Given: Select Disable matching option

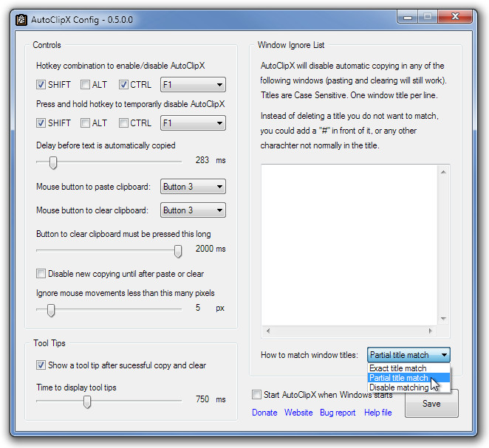Looking at the screenshot, I should click(x=408, y=387).
